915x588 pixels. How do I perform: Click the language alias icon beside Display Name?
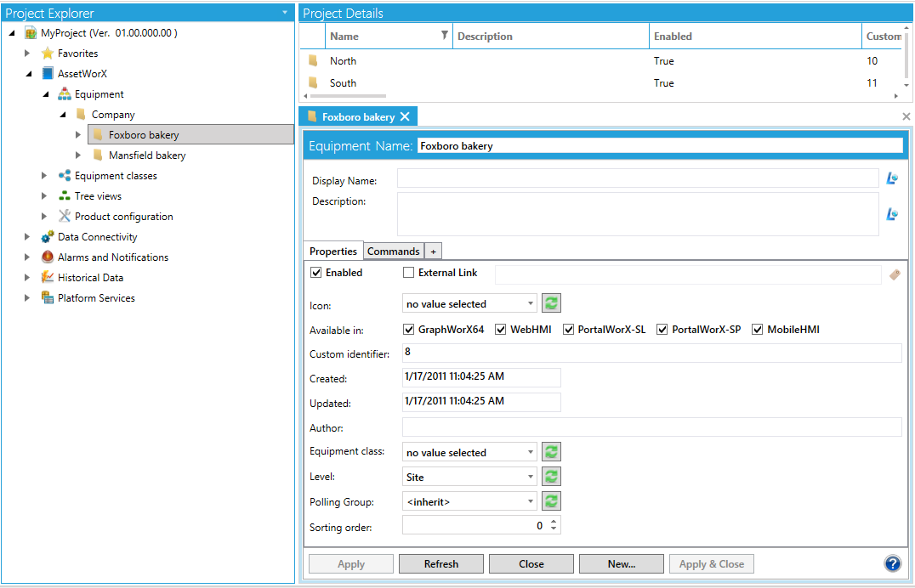[x=892, y=178]
